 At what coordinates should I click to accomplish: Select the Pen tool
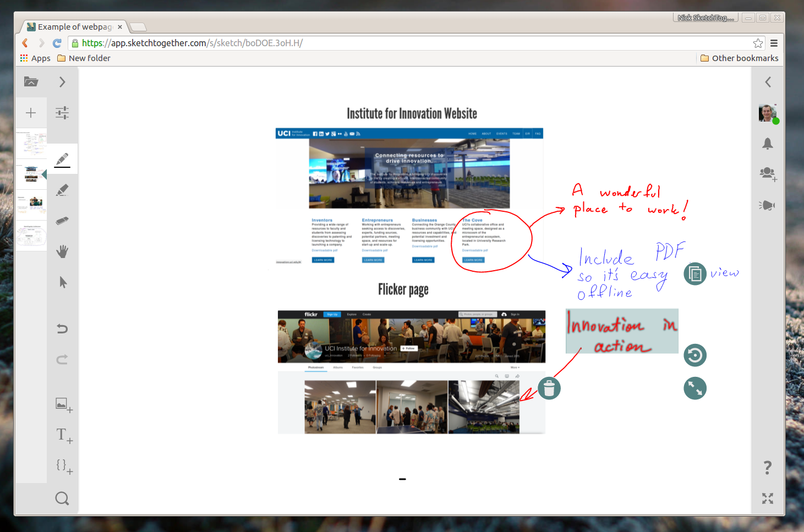coord(62,159)
